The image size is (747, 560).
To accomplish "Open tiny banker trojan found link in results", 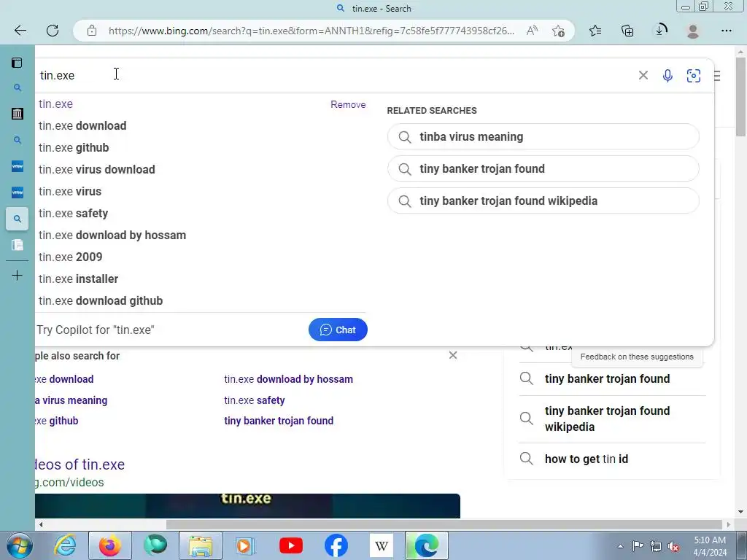I will (279, 421).
